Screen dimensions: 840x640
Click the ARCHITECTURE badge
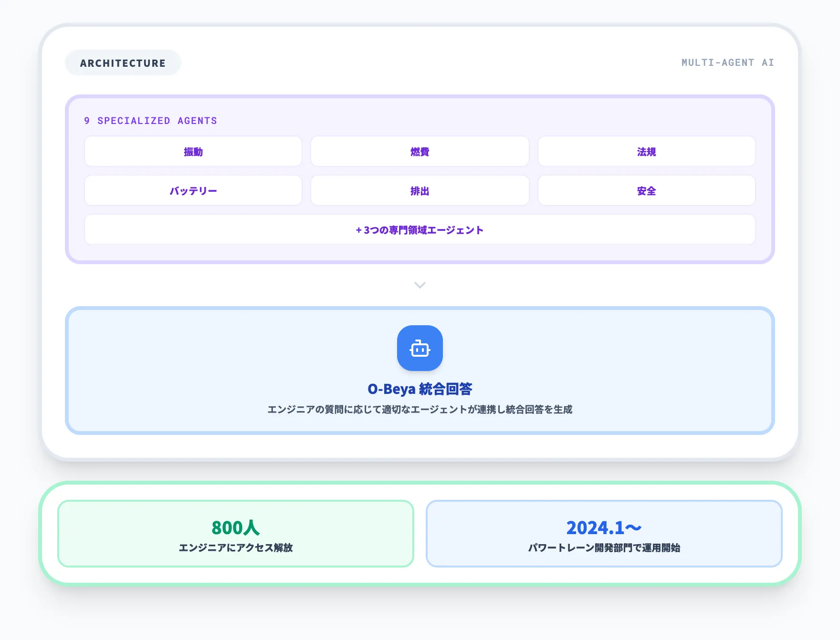123,62
